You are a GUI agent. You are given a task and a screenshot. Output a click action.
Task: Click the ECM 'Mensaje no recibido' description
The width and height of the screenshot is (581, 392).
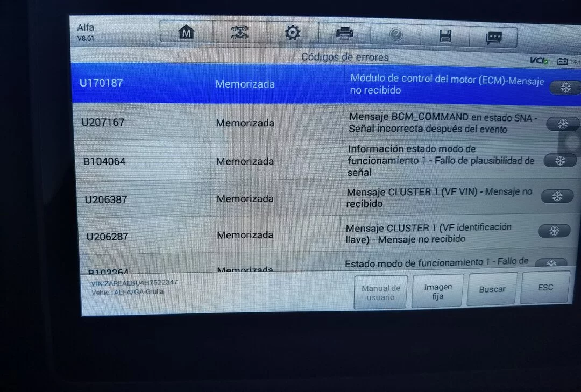click(x=447, y=84)
